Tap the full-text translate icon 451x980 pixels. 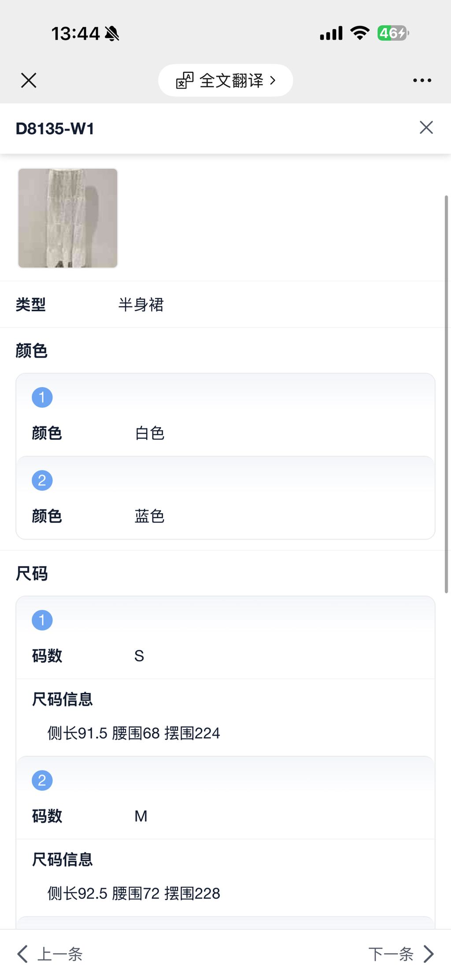(x=185, y=81)
